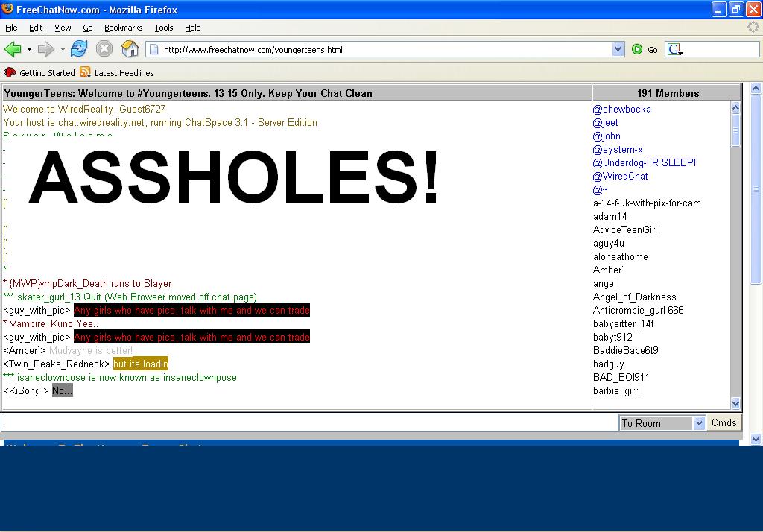Reload the page with the refresh icon
The image size is (763, 532).
[79, 49]
